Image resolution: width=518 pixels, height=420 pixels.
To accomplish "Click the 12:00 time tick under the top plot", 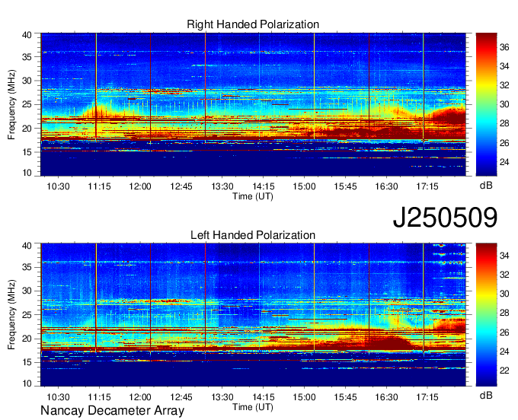I will coord(140,186).
